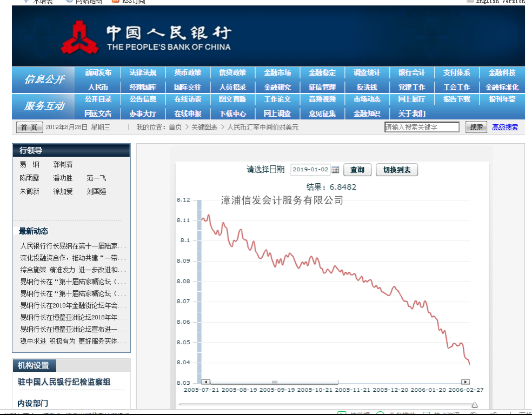Open the 工会工作 menu item
532x415 pixels.
457,87
